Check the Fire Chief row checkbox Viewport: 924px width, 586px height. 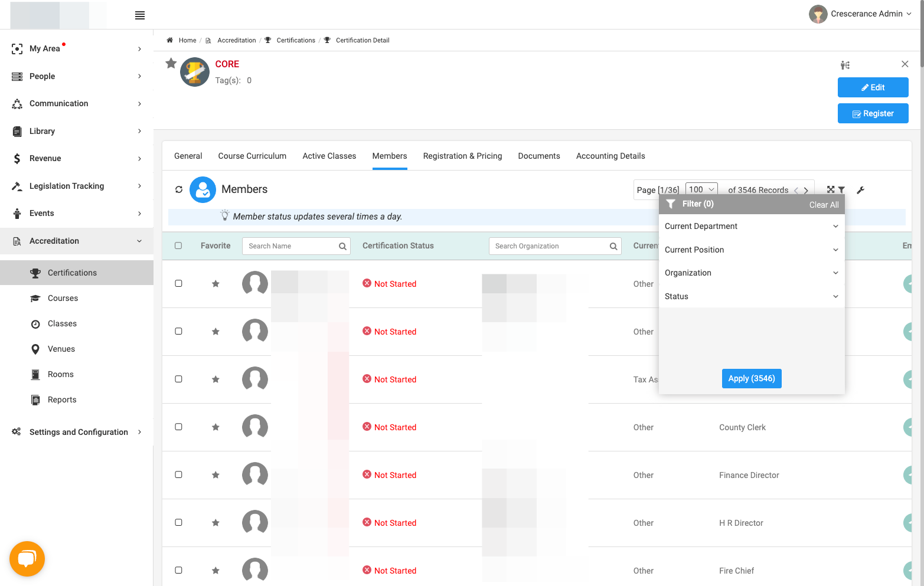click(x=178, y=570)
